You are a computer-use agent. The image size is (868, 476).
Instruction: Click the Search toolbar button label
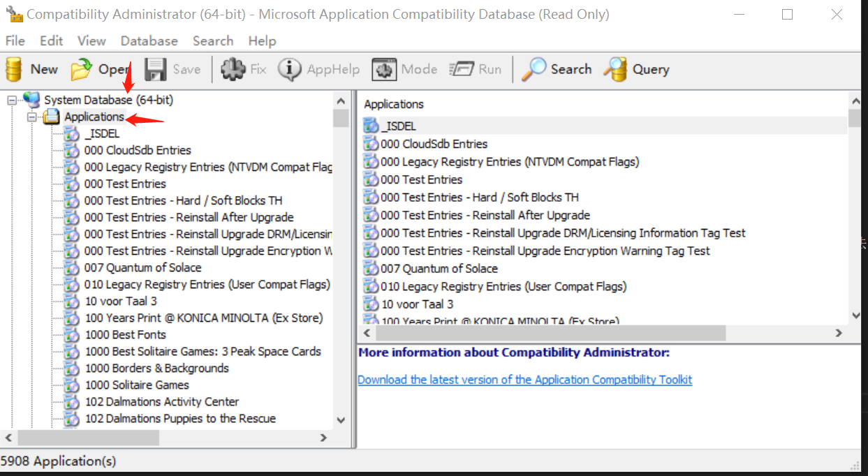tap(571, 69)
